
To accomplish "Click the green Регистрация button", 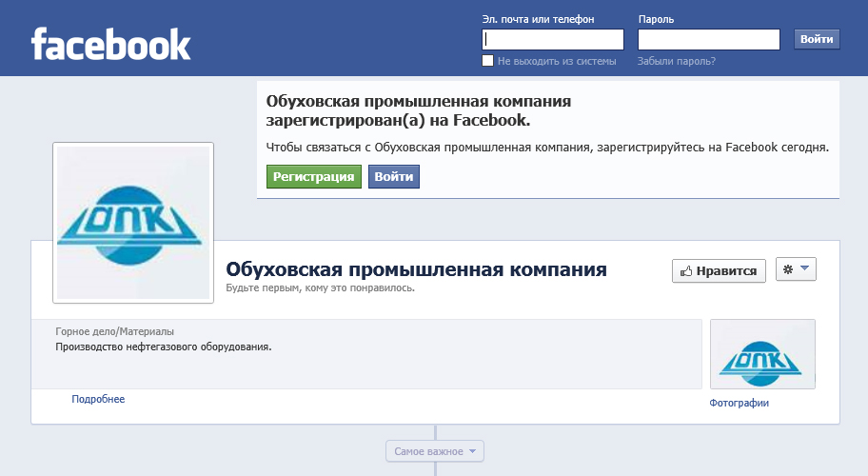I will (x=314, y=176).
